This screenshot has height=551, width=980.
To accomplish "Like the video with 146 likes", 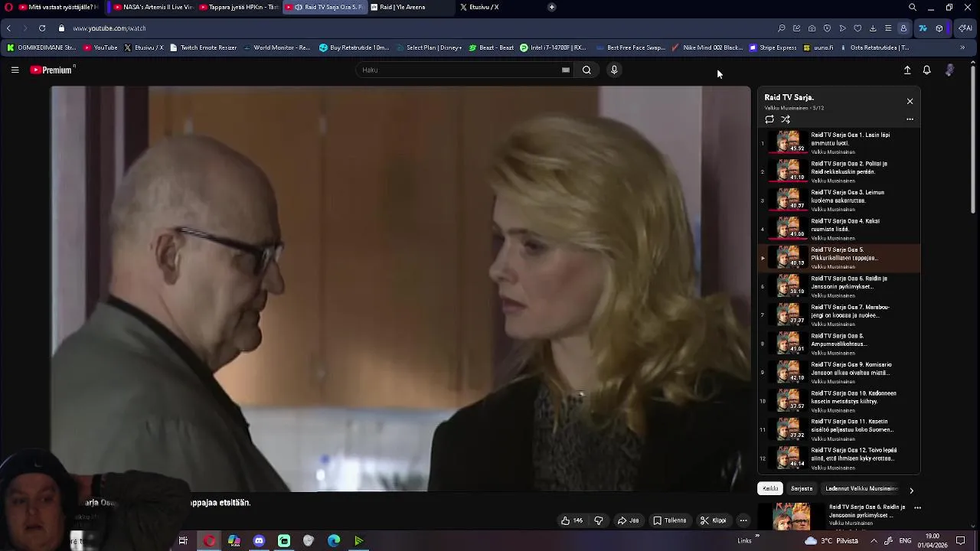I will pos(572,520).
